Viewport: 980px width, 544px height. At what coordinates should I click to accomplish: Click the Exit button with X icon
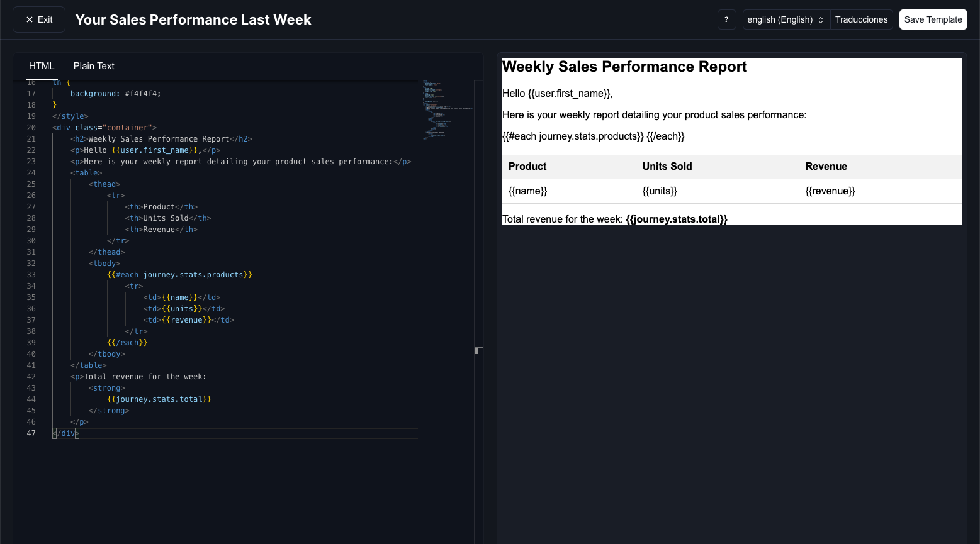tap(39, 19)
